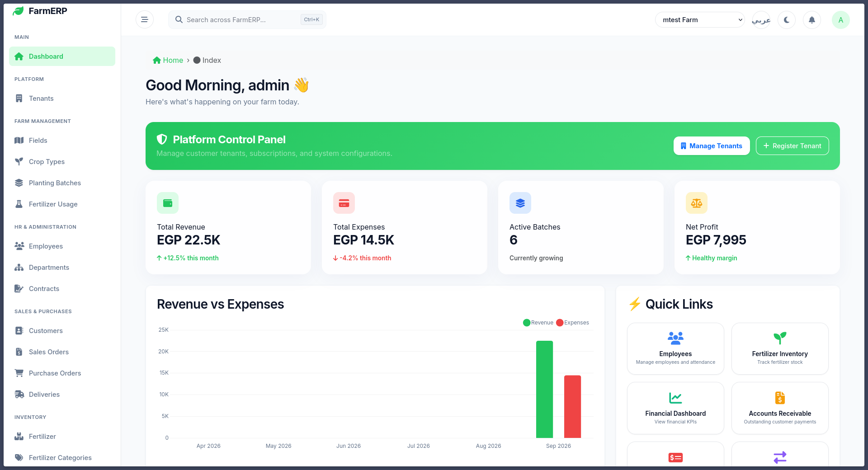868x470 pixels.
Task: Open Contracts in the sidebar
Action: [x=62, y=289]
